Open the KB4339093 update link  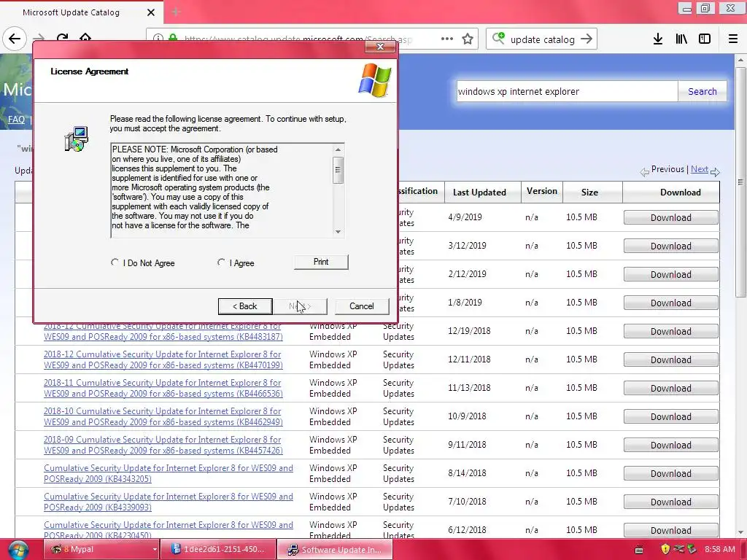coord(169,502)
